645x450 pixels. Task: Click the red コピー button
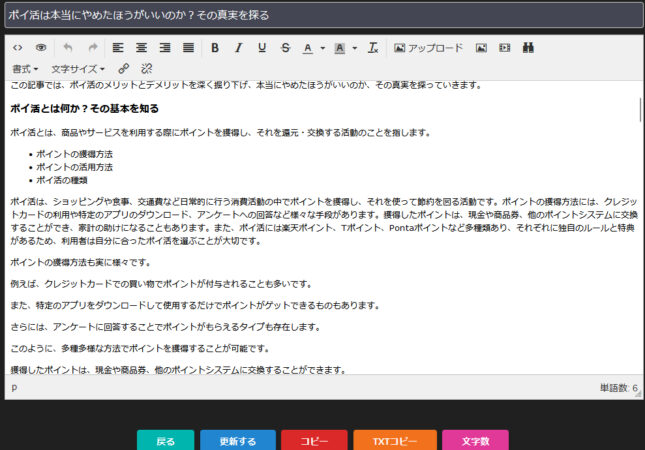pos(314,441)
